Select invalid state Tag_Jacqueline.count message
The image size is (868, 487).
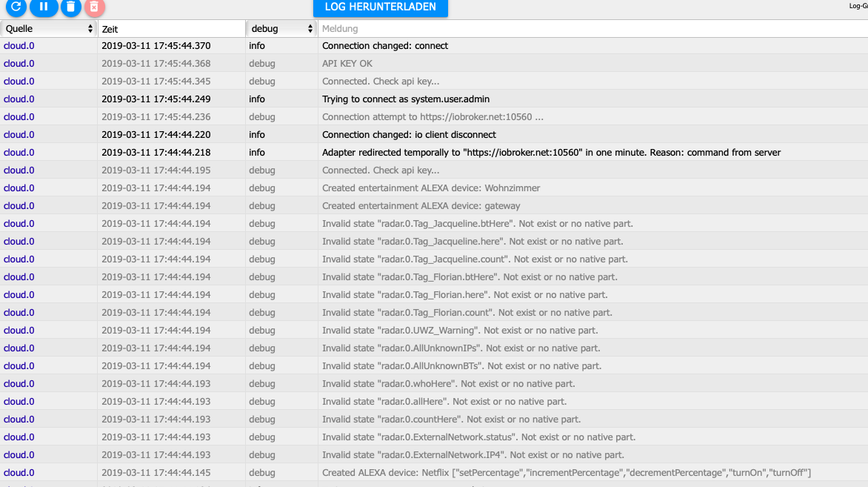475,259
